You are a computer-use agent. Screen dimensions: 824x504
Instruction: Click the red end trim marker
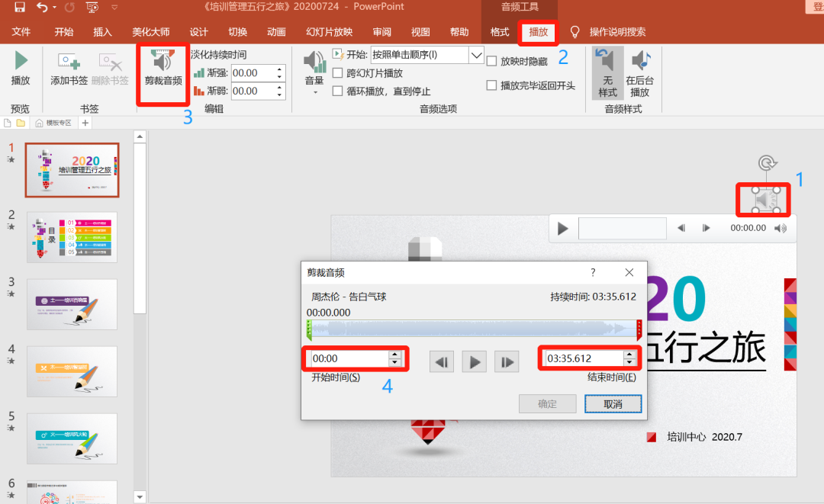639,329
